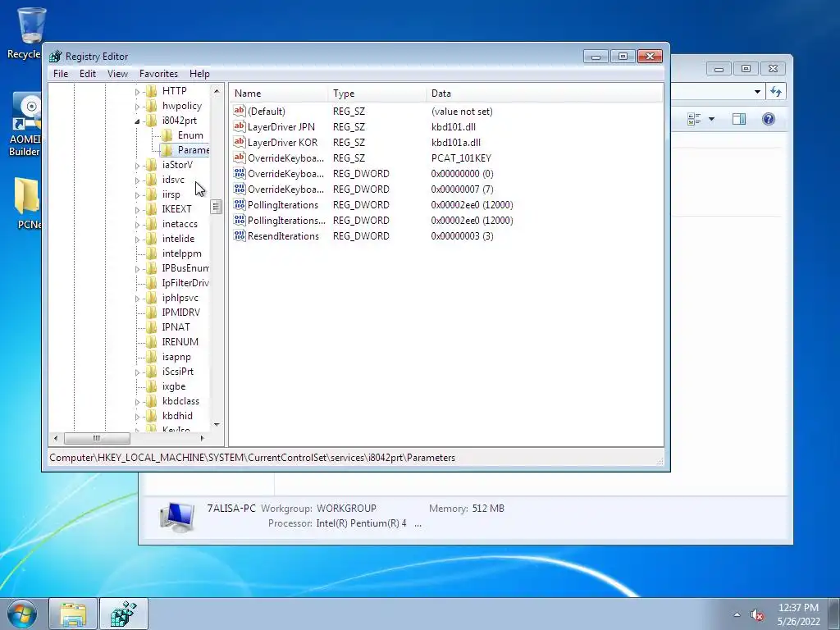Viewport: 840px width, 630px height.
Task: Expand the kbdclass key
Action: pyautogui.click(x=137, y=402)
